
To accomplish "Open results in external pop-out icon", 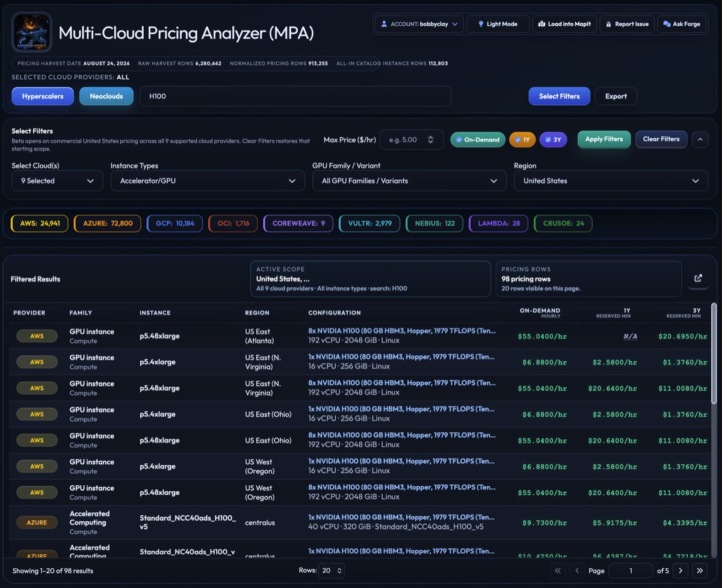I will tap(698, 278).
